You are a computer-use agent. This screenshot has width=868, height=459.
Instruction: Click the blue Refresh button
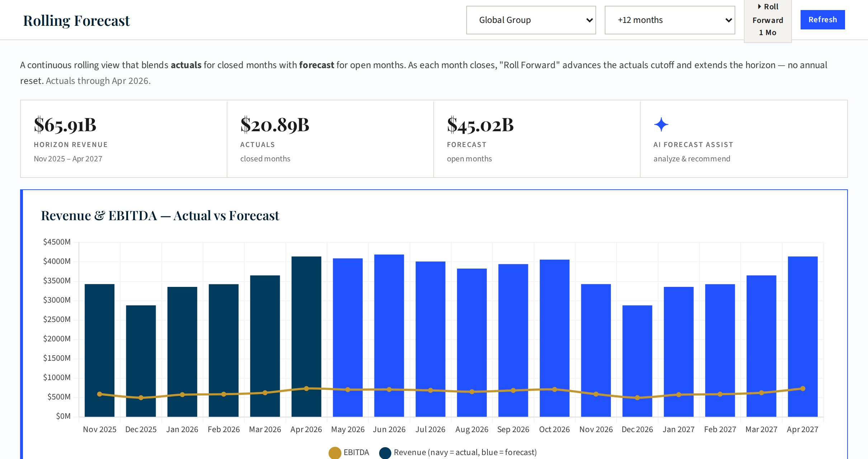click(x=822, y=20)
